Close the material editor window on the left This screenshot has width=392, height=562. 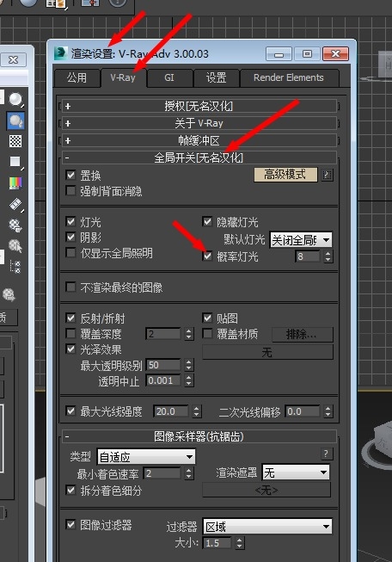pos(13,59)
